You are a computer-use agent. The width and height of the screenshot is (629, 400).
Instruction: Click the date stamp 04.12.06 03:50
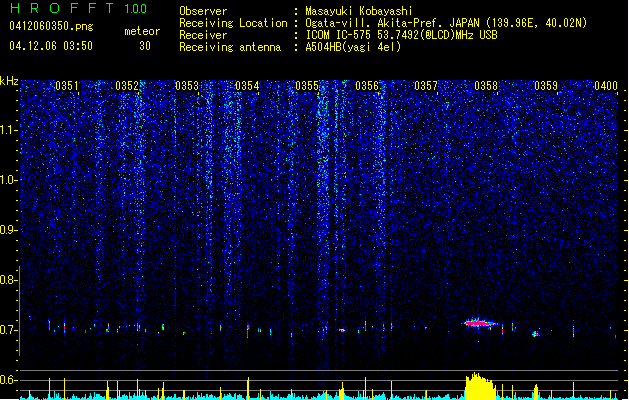[51, 46]
